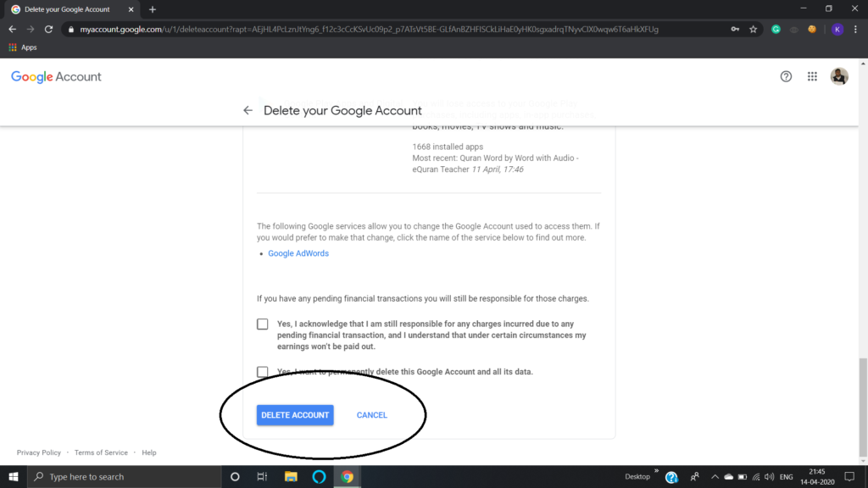The image size is (868, 488).
Task: Click the Google Account logo
Action: pyautogui.click(x=56, y=77)
